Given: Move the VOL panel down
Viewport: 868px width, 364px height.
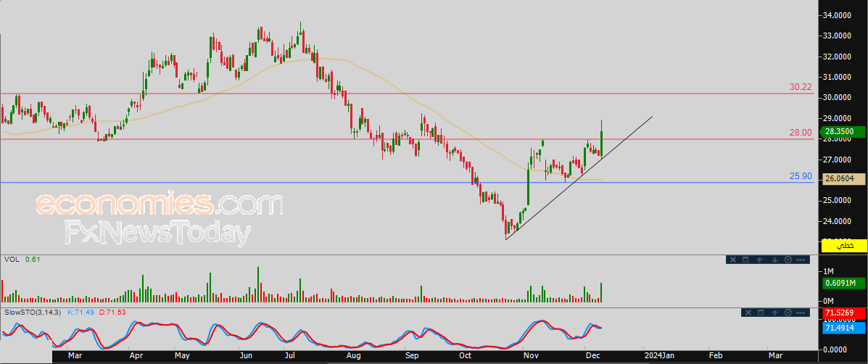Looking at the screenshot, I should 774,260.
